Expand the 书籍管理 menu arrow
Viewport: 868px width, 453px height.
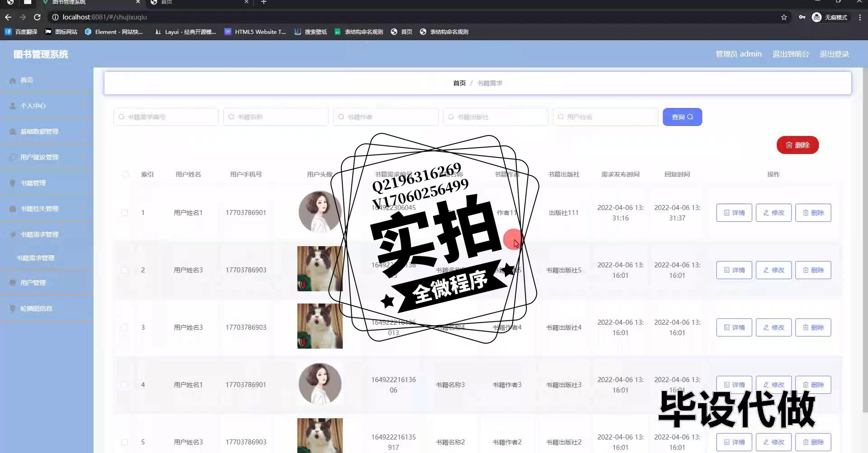[82, 183]
